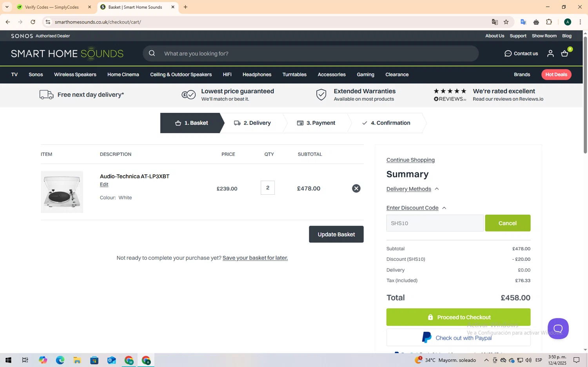This screenshot has width=588, height=367.
Task: Open the Home Cinema menu
Action: 123,74
